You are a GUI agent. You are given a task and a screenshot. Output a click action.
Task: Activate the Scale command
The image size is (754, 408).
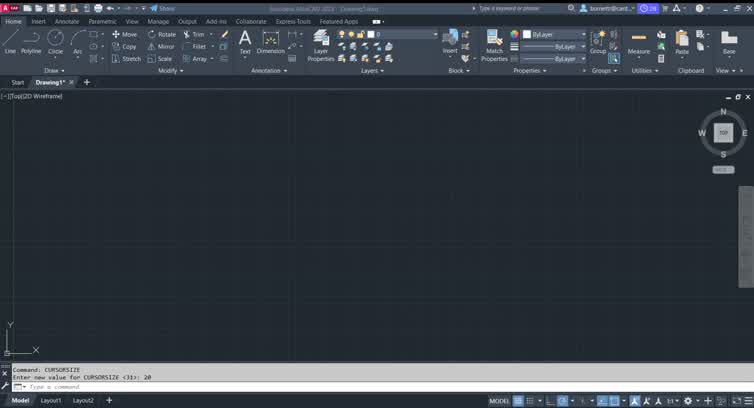tap(160, 59)
